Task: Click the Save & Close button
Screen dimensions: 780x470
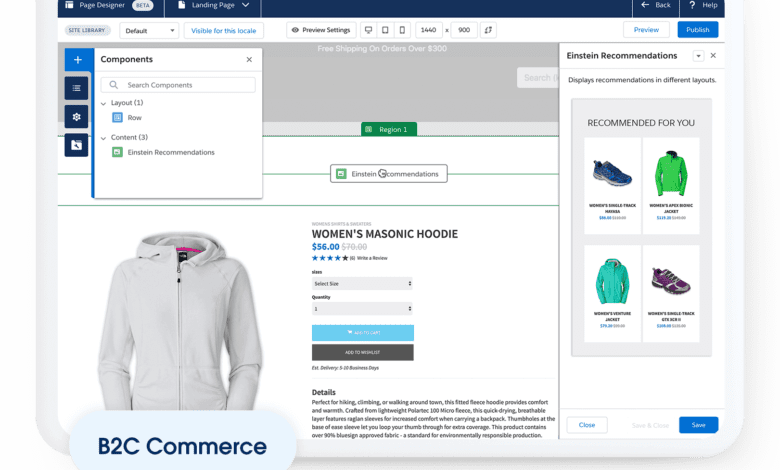Action: click(x=650, y=425)
